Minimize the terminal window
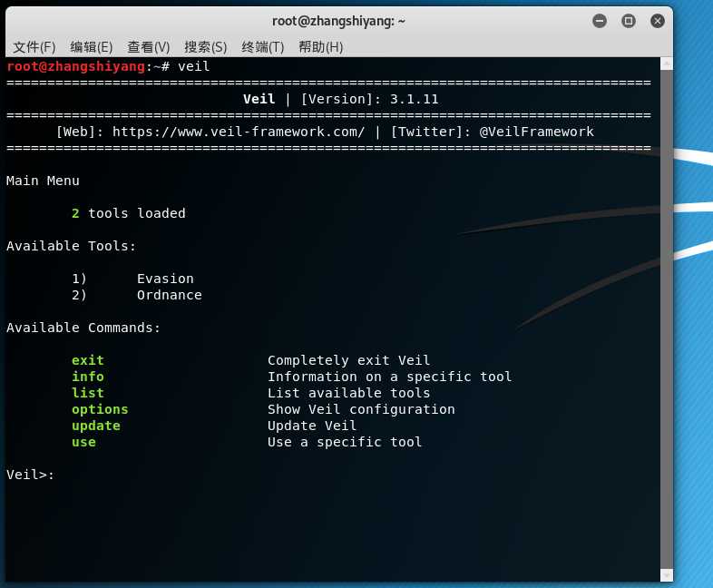The height and width of the screenshot is (588, 713). [600, 21]
